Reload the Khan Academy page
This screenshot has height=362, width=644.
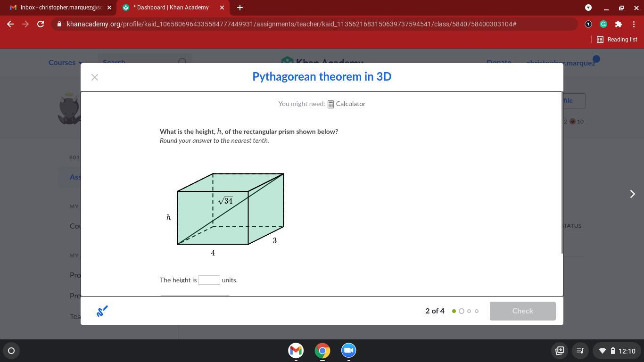[x=41, y=24]
